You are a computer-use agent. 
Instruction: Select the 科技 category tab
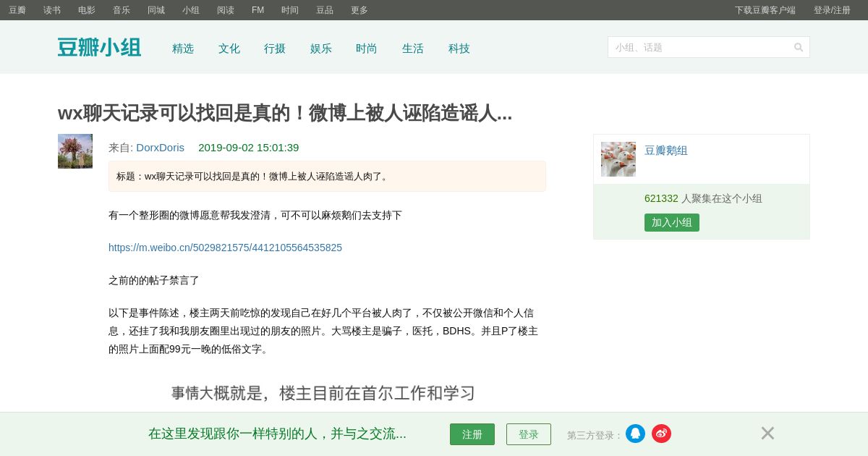tap(459, 48)
